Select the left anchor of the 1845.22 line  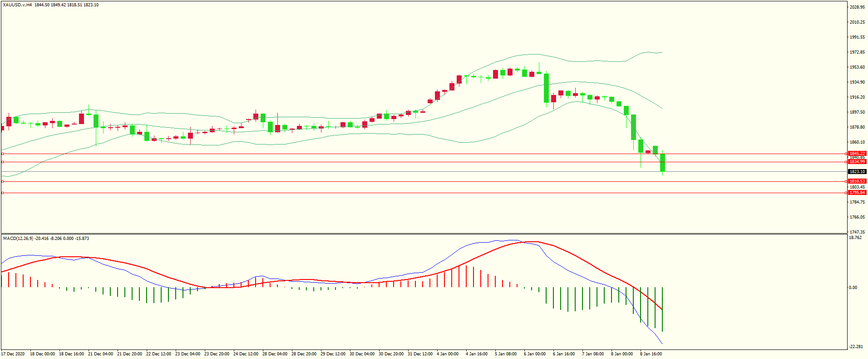coord(2,154)
